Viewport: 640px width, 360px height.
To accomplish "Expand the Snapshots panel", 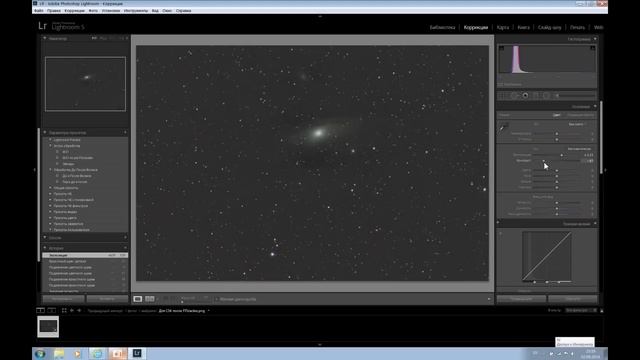I will 45,238.
